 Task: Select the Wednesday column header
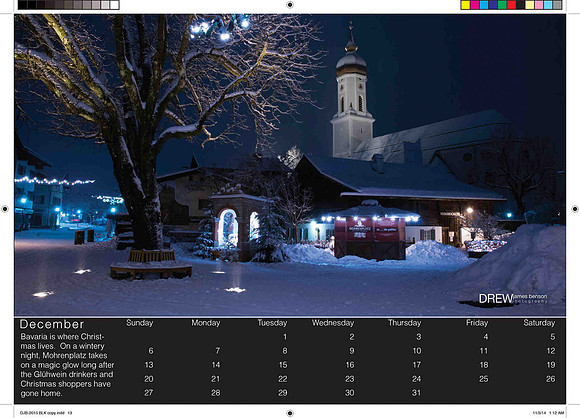pos(333,323)
